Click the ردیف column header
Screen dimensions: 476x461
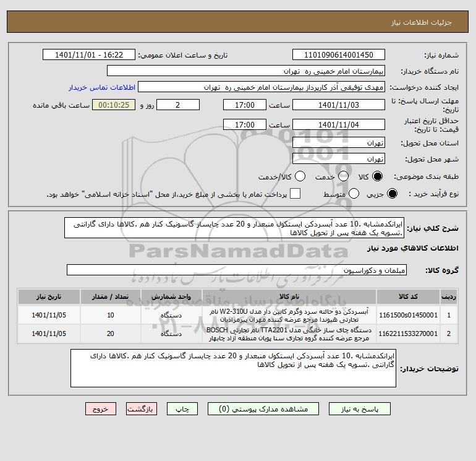[x=449, y=296]
